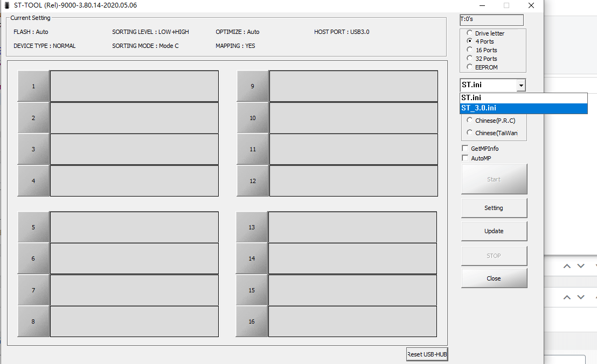Viewport: 597px width, 364px height.
Task: Toggle the AutoMP checkbox
Action: tap(466, 158)
